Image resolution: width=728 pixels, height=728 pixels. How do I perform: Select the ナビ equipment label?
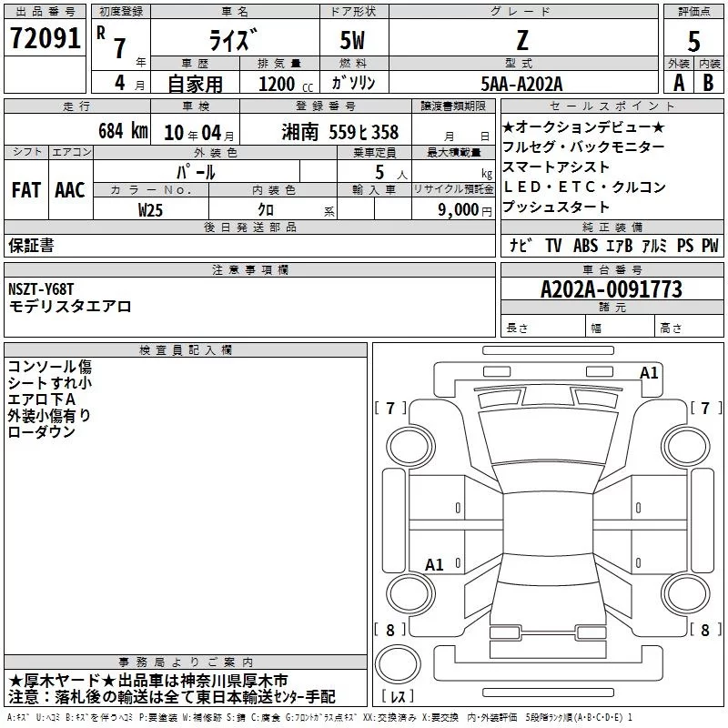(x=521, y=246)
